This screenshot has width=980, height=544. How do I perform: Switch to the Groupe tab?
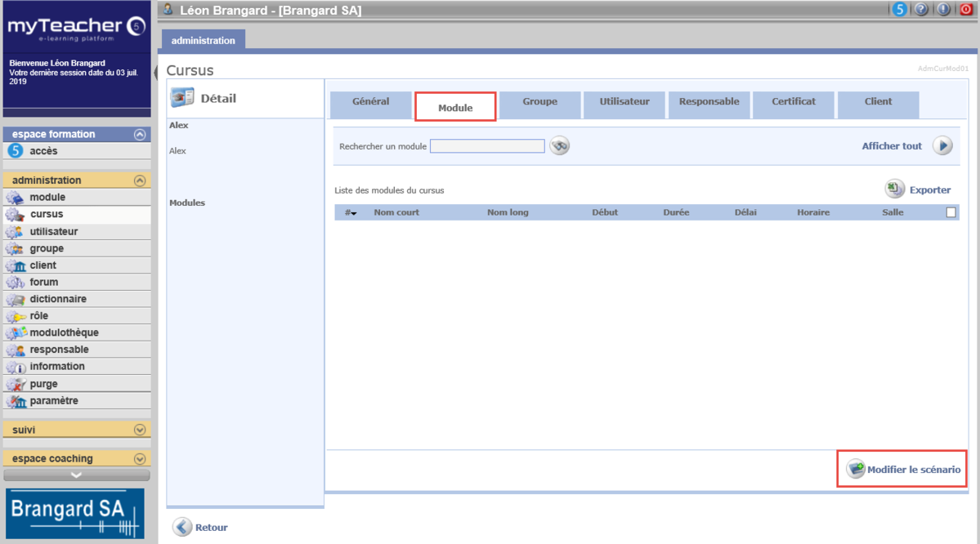point(539,102)
